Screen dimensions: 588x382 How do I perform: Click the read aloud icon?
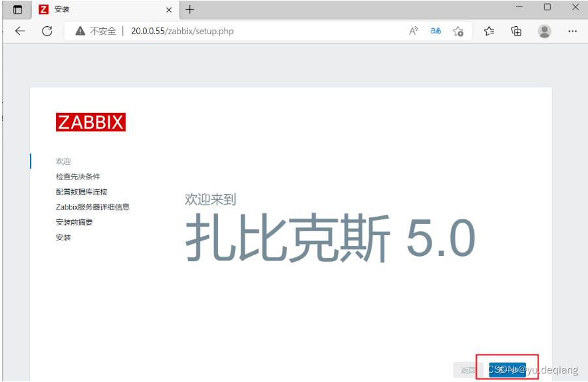[414, 31]
